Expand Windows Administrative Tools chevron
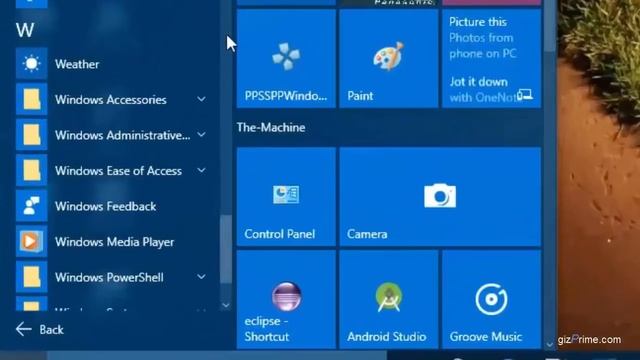This screenshot has height=360, width=640. [201, 134]
